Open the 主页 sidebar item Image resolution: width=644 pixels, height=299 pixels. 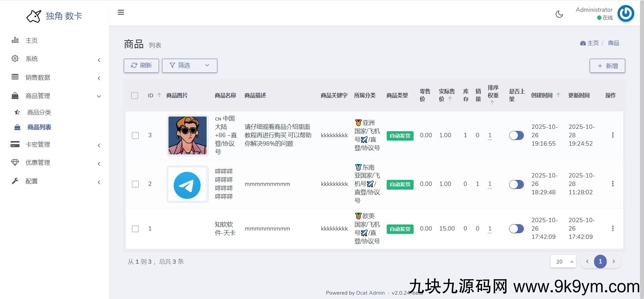[54, 40]
